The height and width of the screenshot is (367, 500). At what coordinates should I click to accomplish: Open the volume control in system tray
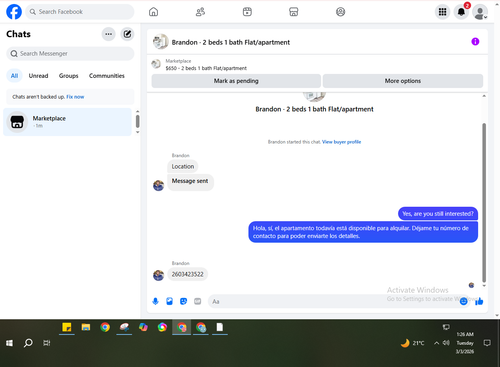coord(446,343)
